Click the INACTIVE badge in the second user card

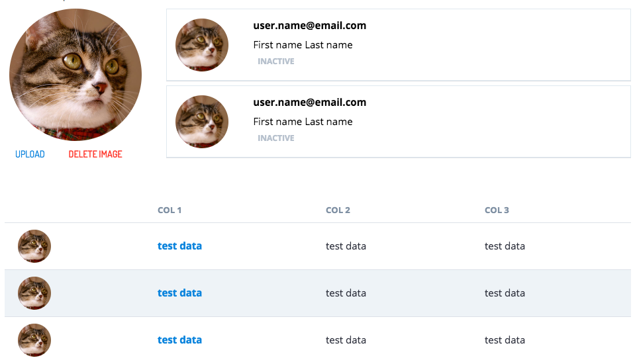[x=276, y=138]
